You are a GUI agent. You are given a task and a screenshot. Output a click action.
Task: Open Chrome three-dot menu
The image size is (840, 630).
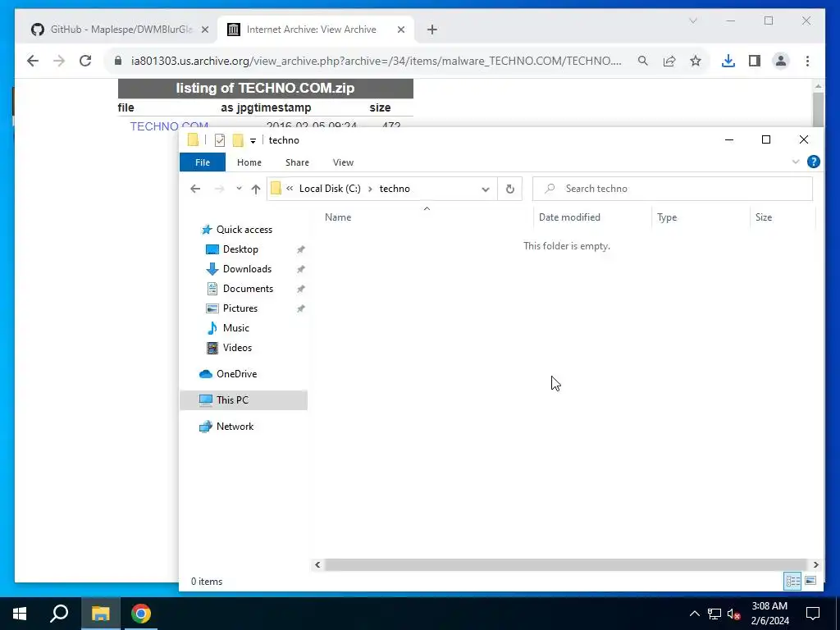[807, 61]
